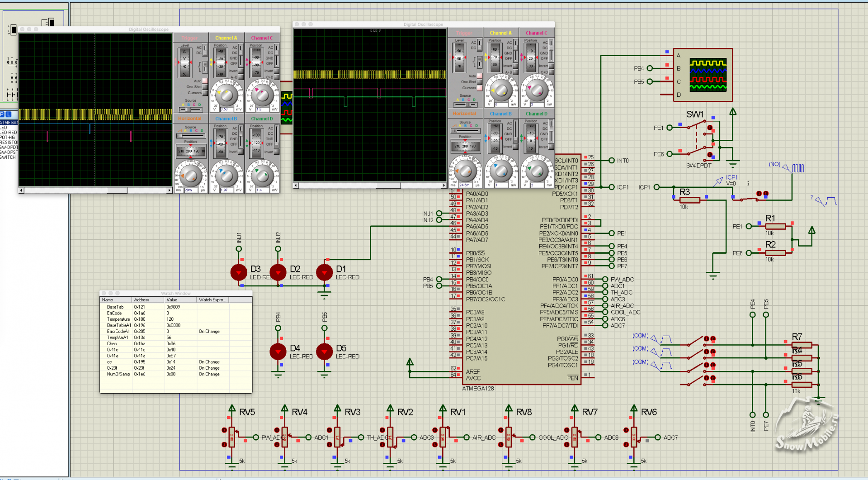This screenshot has height=480, width=868.
Task: Toggle C+D button on left oscilloscope
Action: (276, 77)
